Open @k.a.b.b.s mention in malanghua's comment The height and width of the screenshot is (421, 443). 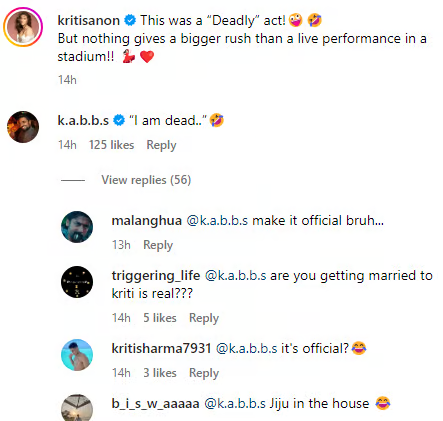click(x=217, y=221)
